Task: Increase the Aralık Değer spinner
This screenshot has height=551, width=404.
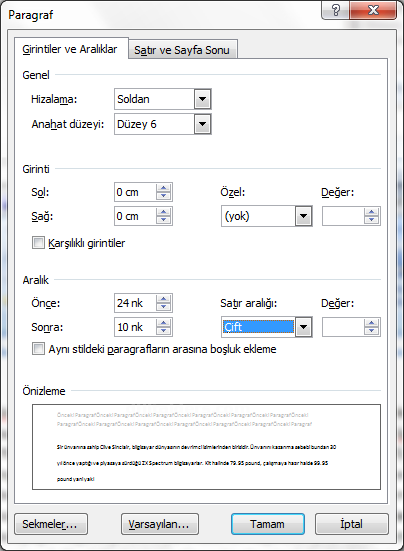Action: (x=372, y=323)
